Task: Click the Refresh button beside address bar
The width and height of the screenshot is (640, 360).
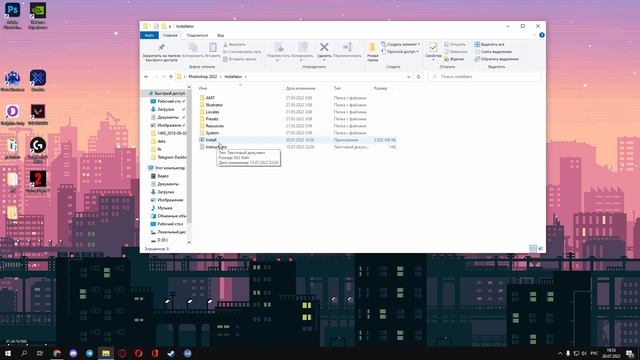Action: [418, 76]
